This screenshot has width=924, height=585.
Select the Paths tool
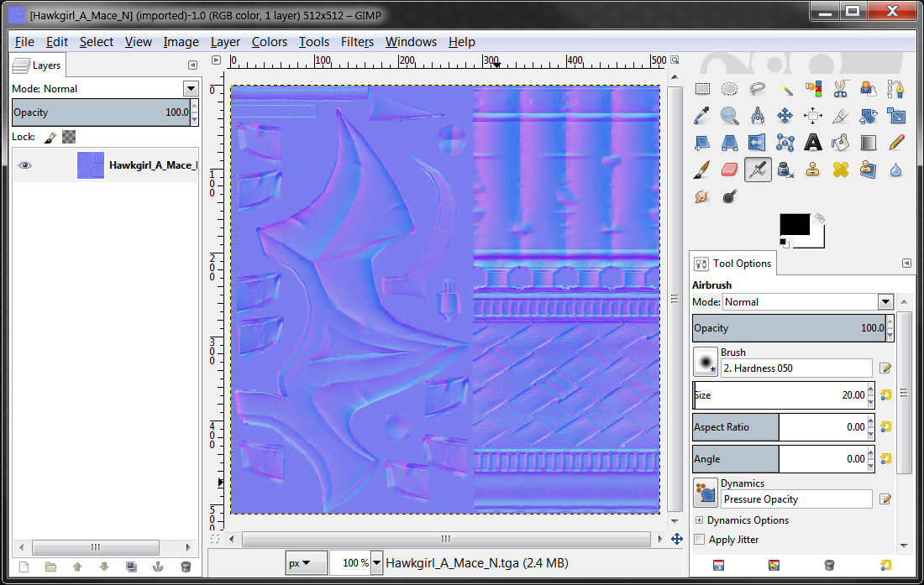(896, 89)
